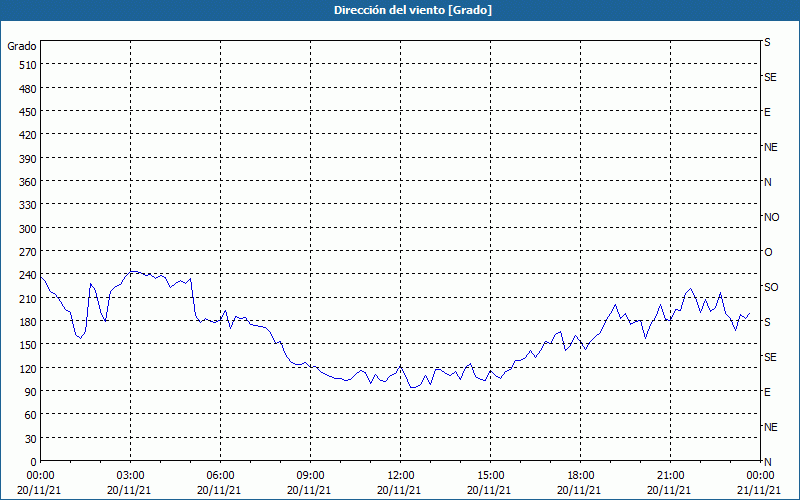Viewport: 800px width, 500px height.
Task: Select the 300 y-axis label
Action: [x=28, y=229]
